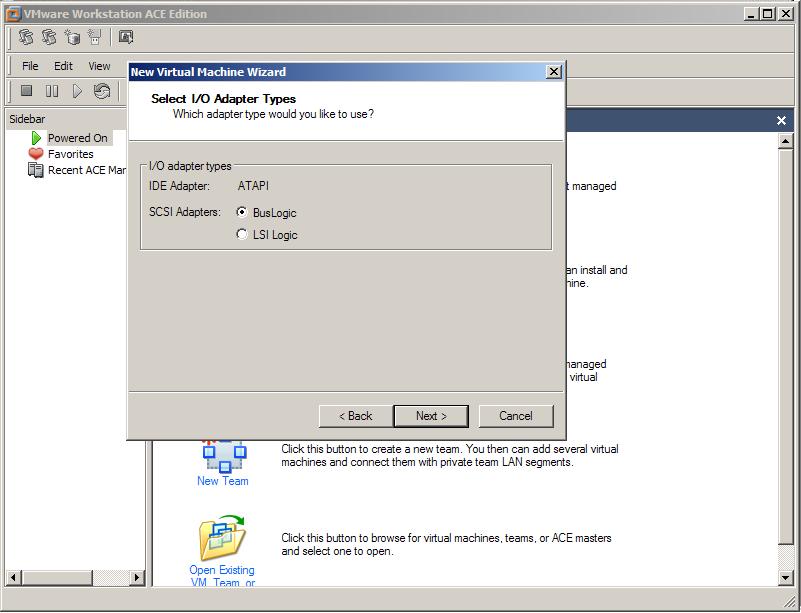This screenshot has width=801, height=613.
Task: Open the File menu
Action: pyautogui.click(x=30, y=66)
